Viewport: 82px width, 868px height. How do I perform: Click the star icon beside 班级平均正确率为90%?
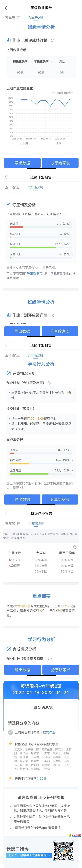10,778
